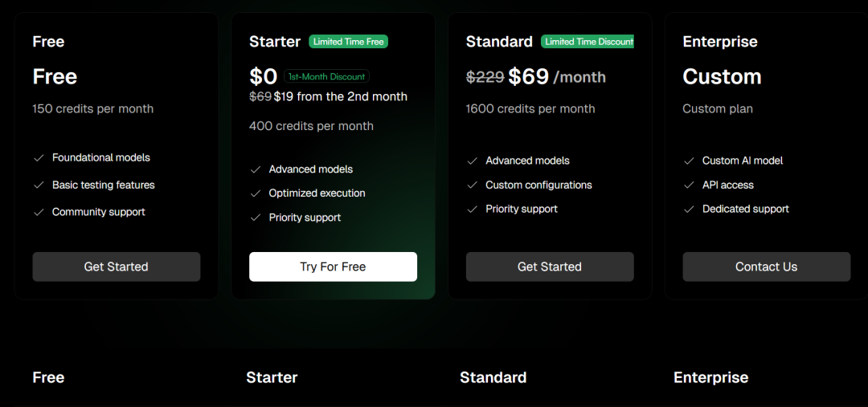Click checkmark next to Optimized execution

[x=256, y=193]
